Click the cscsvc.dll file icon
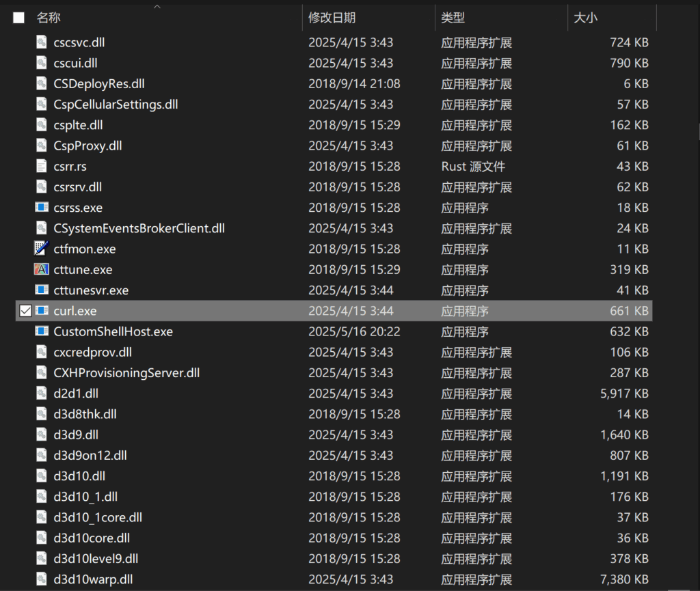The image size is (700, 591). (41, 42)
